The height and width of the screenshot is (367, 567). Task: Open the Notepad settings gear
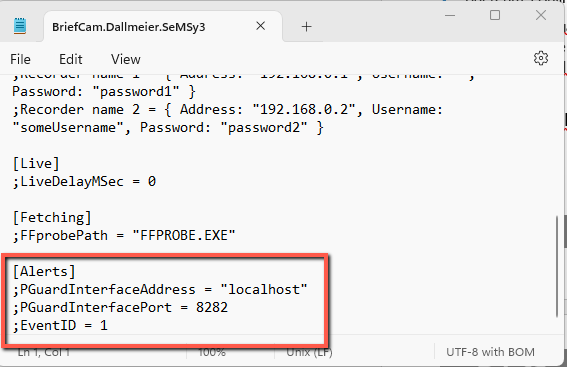click(x=541, y=59)
